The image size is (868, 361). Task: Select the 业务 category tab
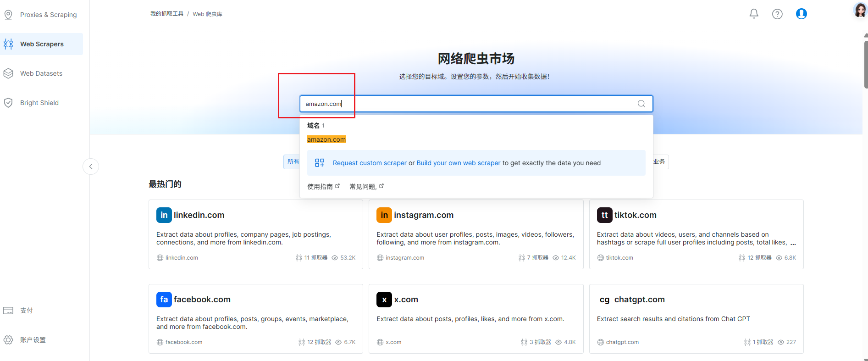(660, 161)
